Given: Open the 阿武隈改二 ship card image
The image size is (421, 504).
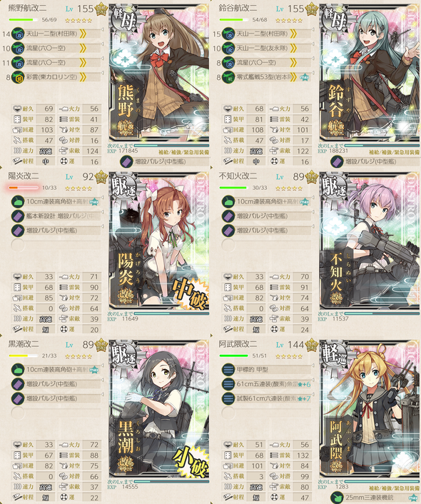Looking at the screenshot, I should point(370,409).
